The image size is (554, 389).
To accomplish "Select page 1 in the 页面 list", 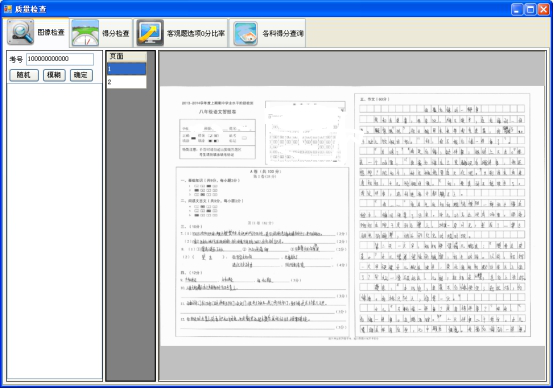I will click(127, 69).
